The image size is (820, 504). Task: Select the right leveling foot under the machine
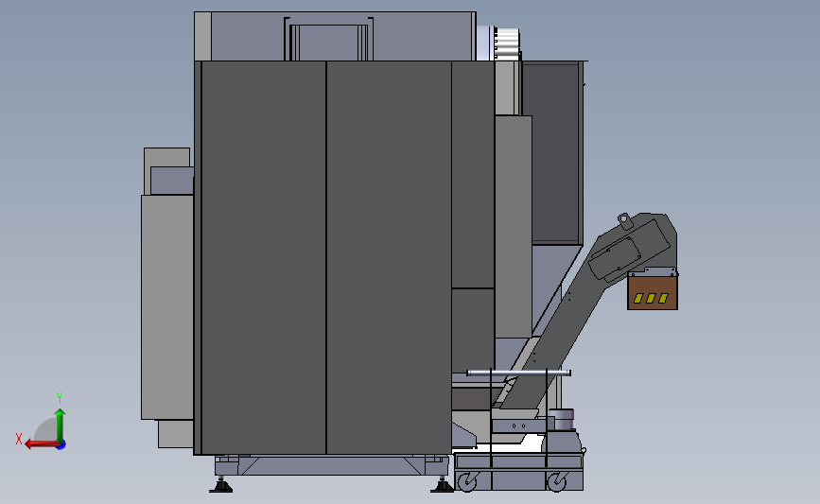442,485
